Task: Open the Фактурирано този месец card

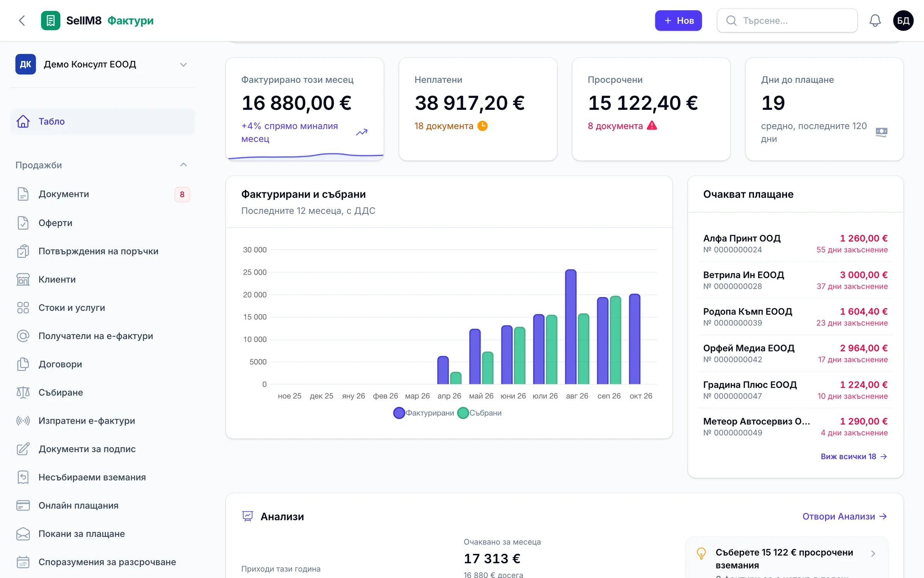Action: [305, 109]
